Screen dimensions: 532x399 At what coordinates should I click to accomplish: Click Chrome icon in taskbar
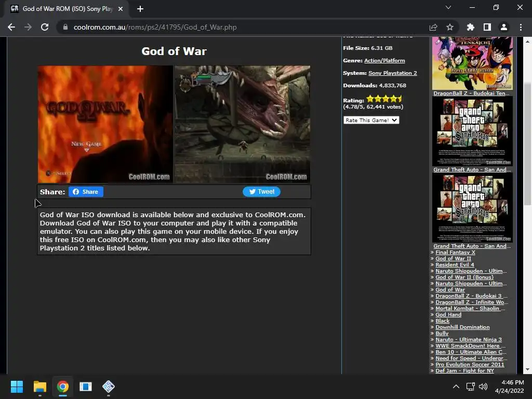[63, 387]
